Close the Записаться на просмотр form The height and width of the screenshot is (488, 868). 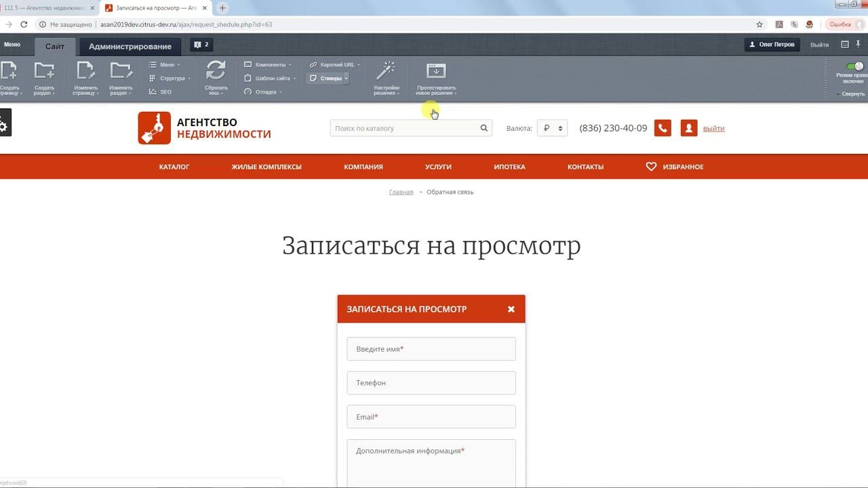coord(511,309)
